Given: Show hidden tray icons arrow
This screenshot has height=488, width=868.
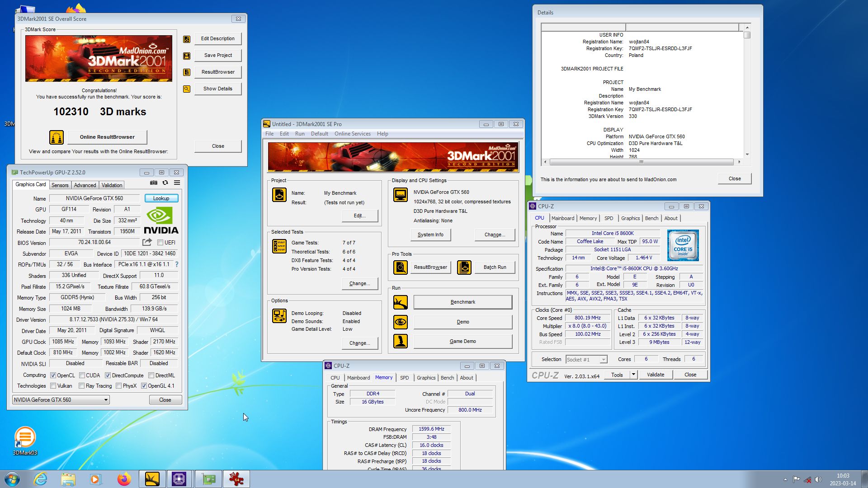Looking at the screenshot, I should 785,479.
